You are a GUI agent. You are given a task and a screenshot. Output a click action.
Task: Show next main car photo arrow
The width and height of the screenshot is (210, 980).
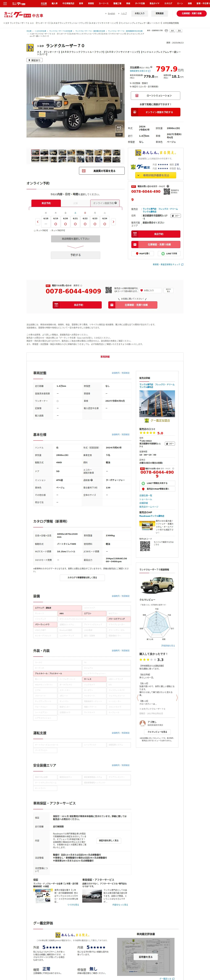tap(121, 101)
